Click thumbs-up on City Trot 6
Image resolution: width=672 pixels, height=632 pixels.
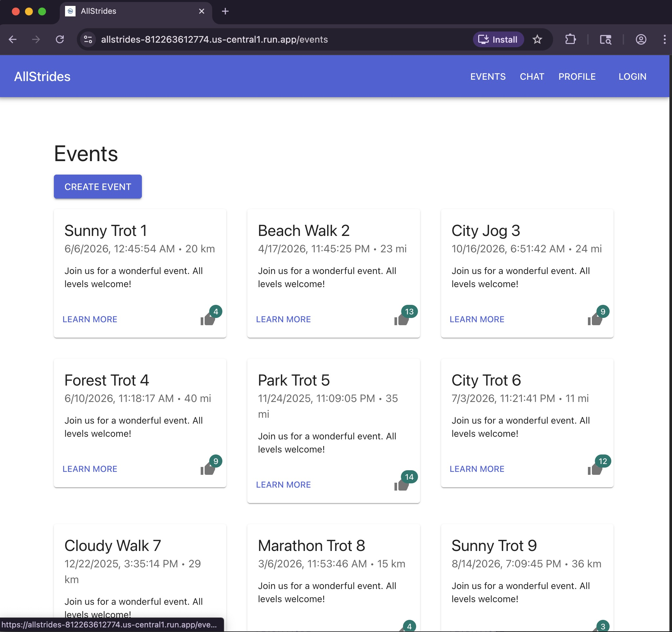(x=594, y=469)
